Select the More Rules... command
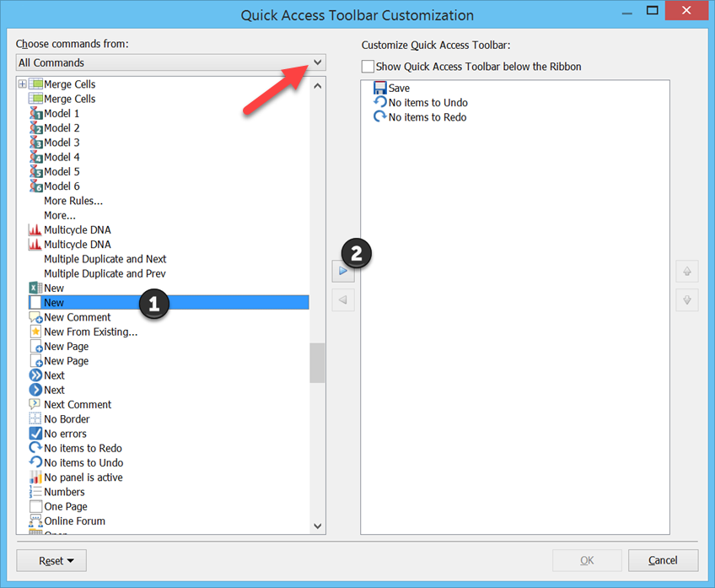Screen dimensions: 715x588 pos(73,201)
